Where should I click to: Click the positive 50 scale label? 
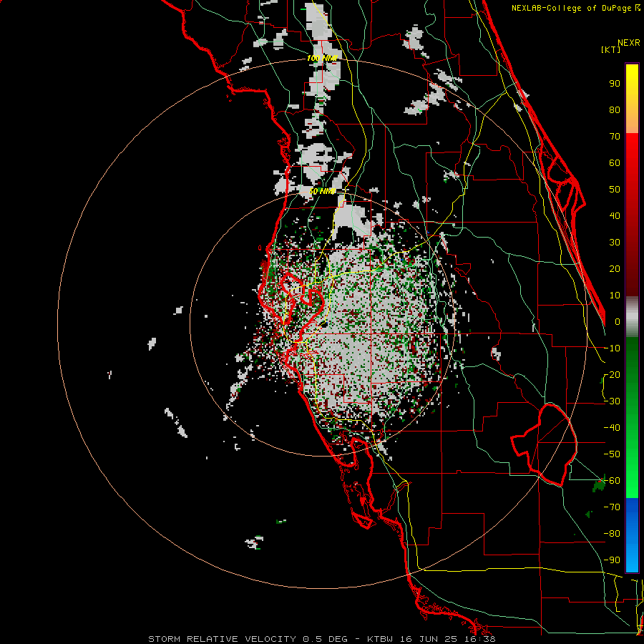(615, 190)
